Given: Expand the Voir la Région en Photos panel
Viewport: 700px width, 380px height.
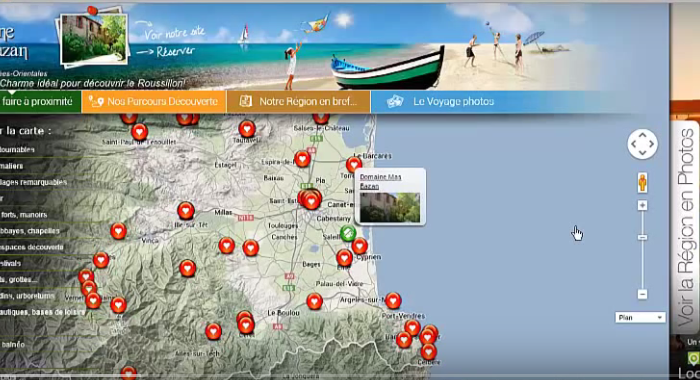Looking at the screenshot, I should click(x=686, y=228).
